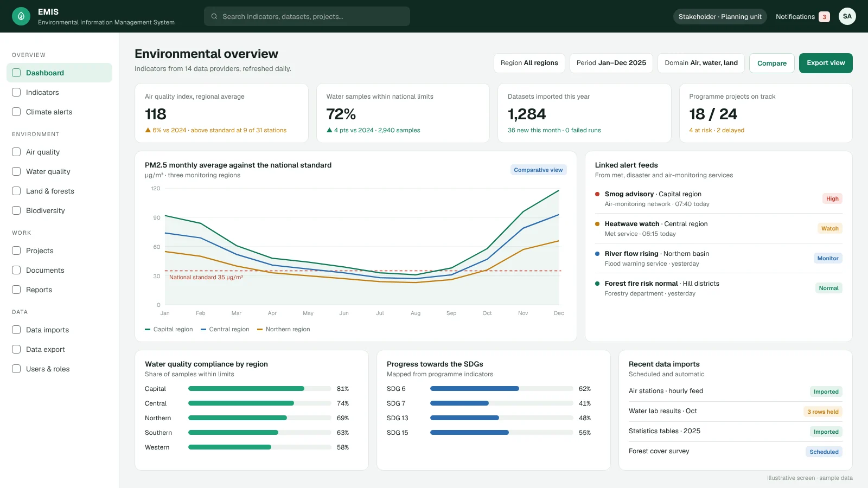This screenshot has width=868, height=488.
Task: Click the Notifications badge showing 3
Action: [824, 17]
